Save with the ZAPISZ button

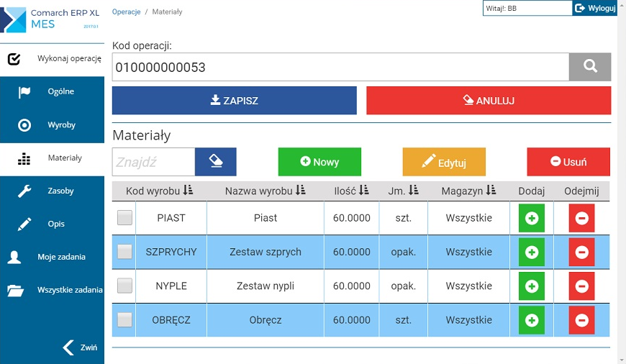pos(235,101)
